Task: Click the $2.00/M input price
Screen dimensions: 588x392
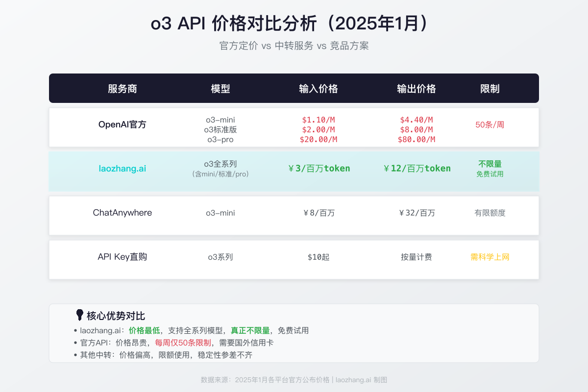Action: (x=318, y=129)
